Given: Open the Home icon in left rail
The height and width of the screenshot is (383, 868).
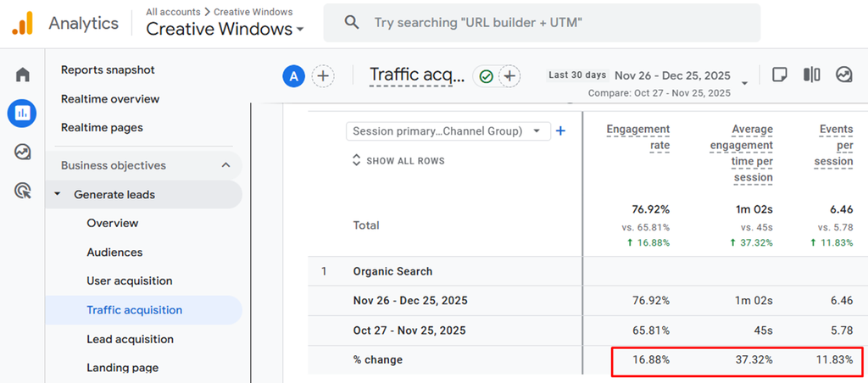Looking at the screenshot, I should pos(23,75).
